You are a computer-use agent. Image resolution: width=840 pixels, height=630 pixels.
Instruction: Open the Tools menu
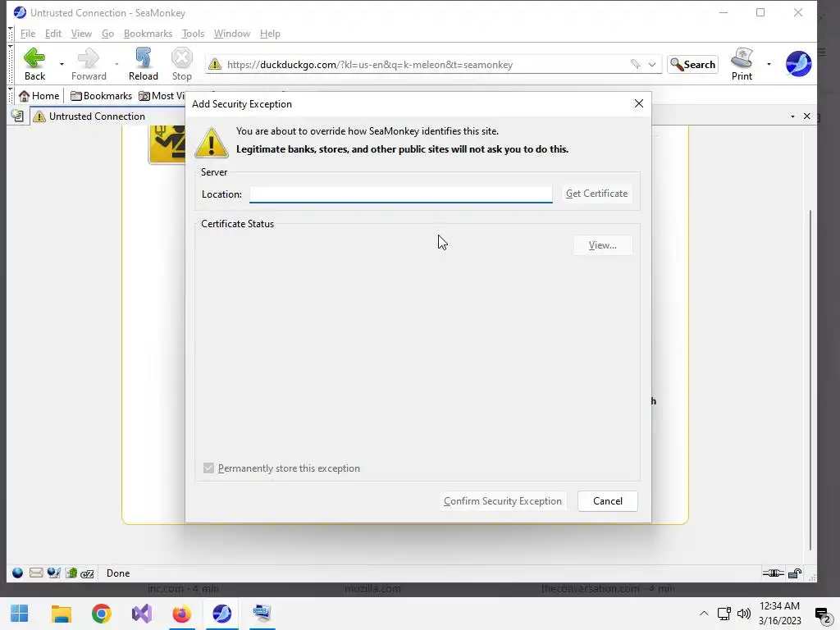(x=193, y=33)
